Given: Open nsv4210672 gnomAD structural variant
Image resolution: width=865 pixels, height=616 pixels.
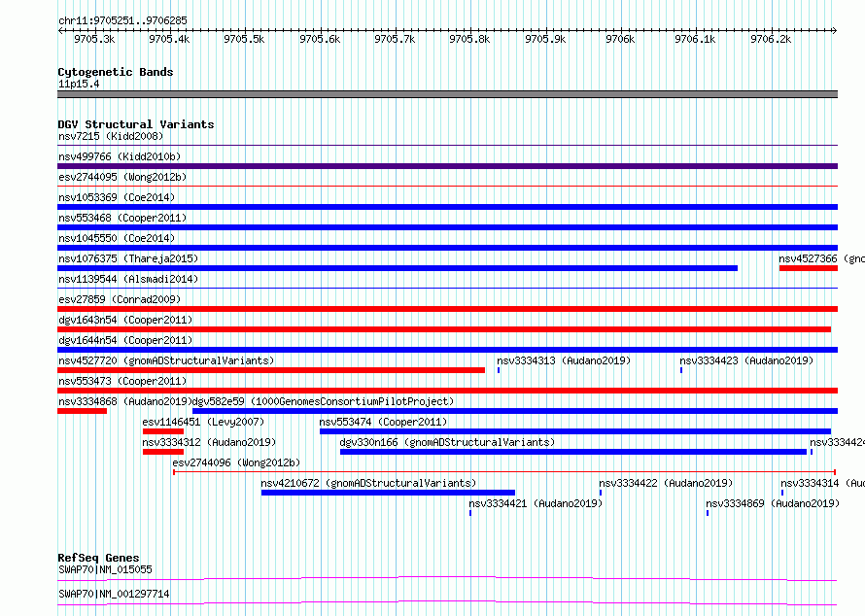Looking at the screenshot, I should coord(368,483).
